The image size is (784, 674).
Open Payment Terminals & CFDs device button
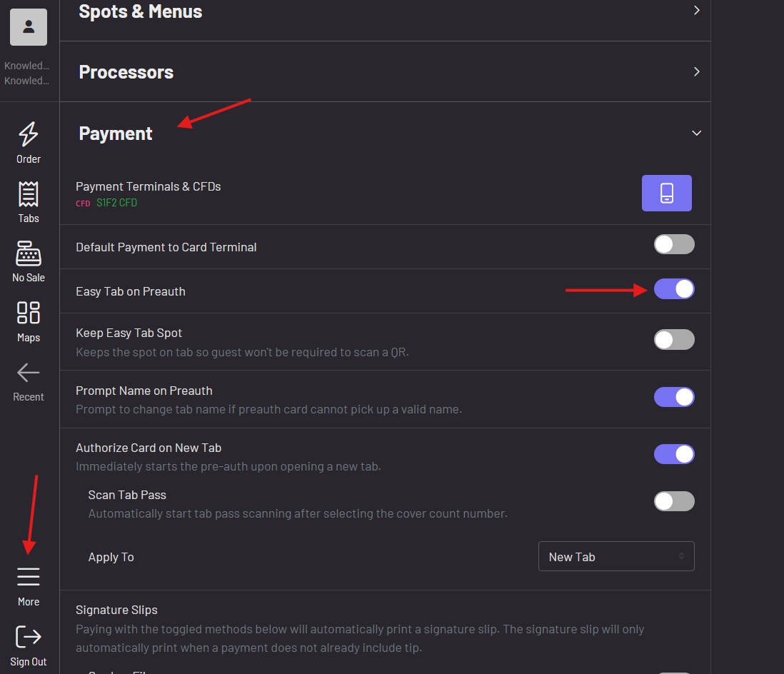[666, 193]
